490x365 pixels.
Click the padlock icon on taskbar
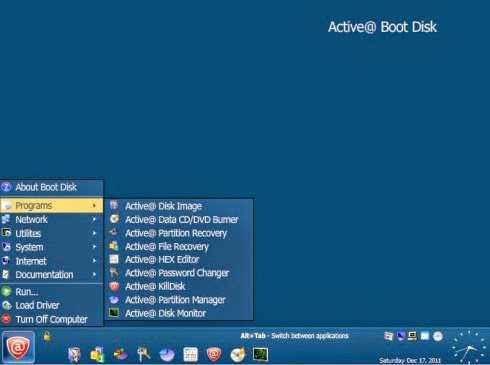[x=47, y=336]
